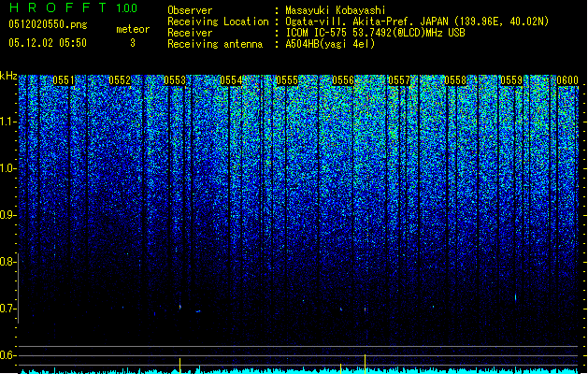Viewport: 588px width, 374px height.
Task: Click the 0551 time marker
Action: 64,80
